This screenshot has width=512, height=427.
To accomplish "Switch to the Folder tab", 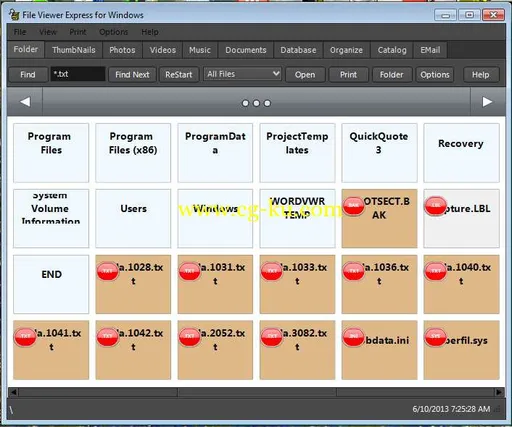I will (x=26, y=49).
